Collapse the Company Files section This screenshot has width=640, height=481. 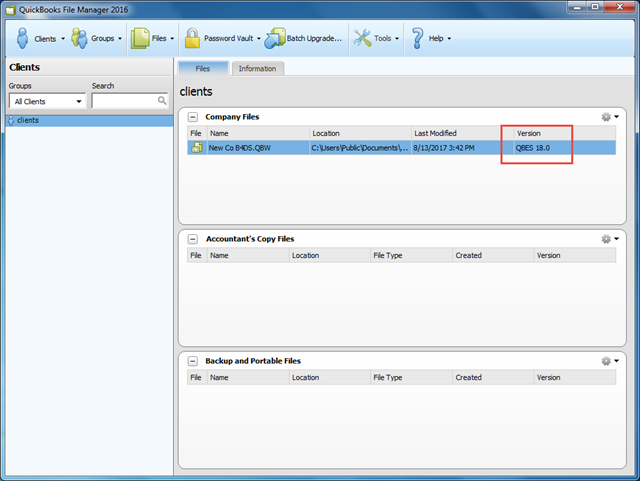coord(193,117)
